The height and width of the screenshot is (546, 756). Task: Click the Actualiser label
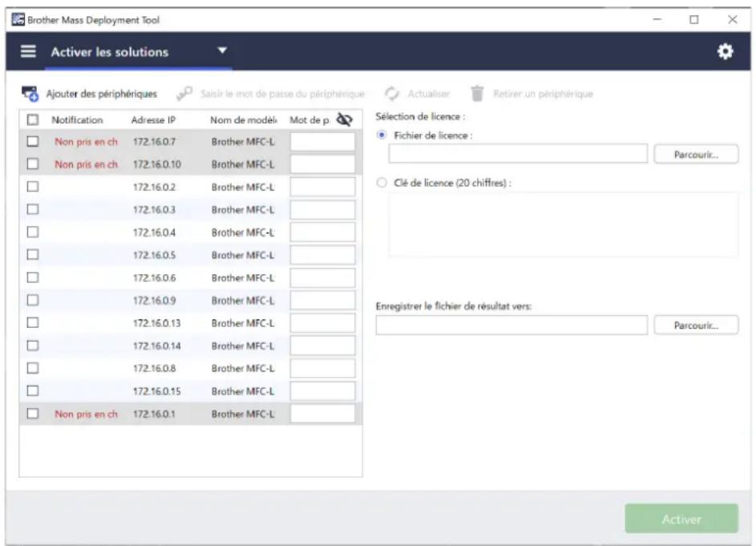pos(429,94)
